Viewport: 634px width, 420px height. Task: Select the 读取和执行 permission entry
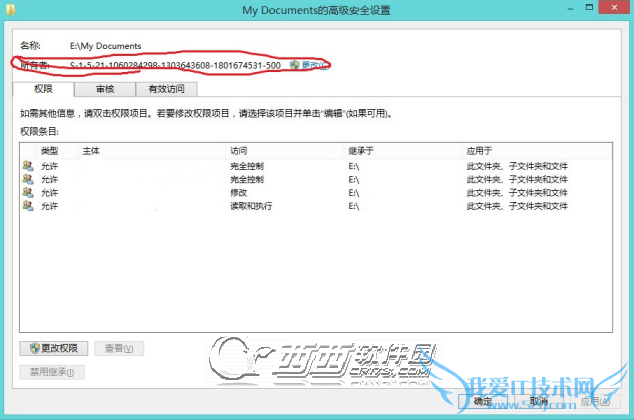click(x=316, y=206)
